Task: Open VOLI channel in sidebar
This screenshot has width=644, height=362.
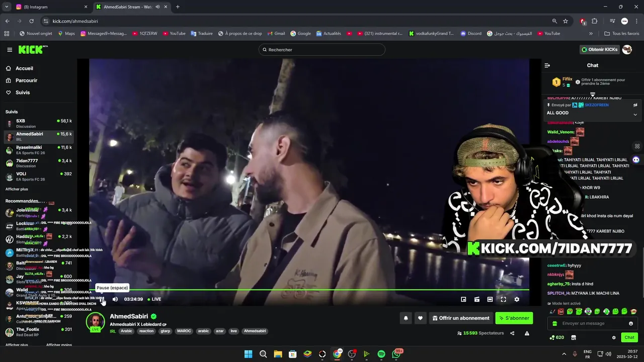Action: pos(38,176)
